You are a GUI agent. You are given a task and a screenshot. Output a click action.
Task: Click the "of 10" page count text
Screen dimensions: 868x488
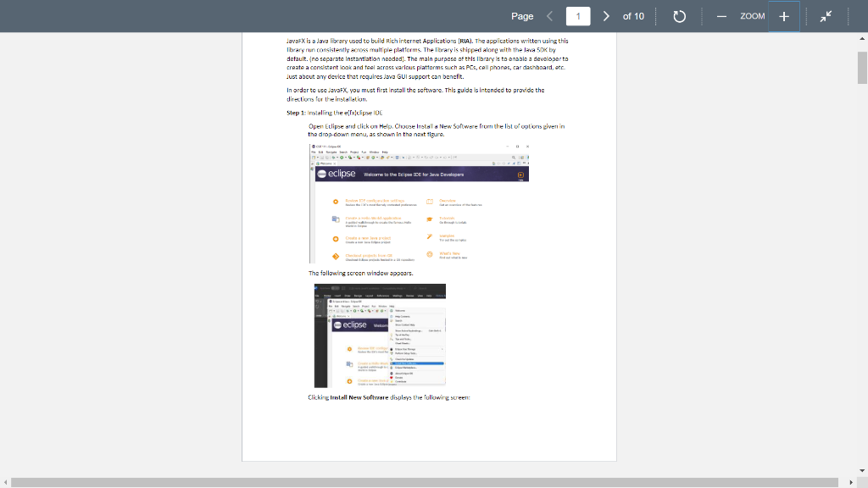click(x=633, y=16)
